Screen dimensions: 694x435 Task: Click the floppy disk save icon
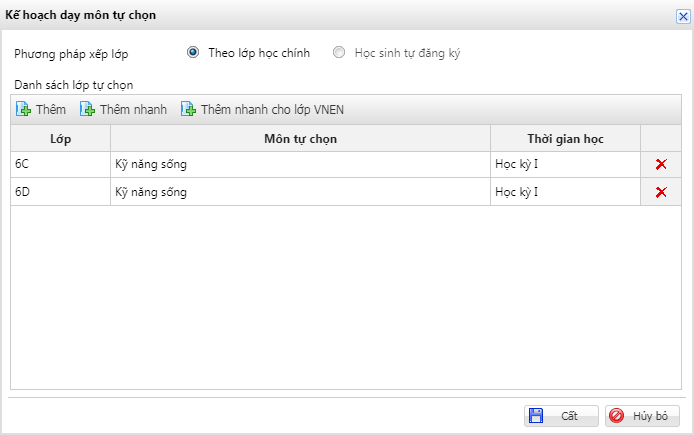click(536, 416)
